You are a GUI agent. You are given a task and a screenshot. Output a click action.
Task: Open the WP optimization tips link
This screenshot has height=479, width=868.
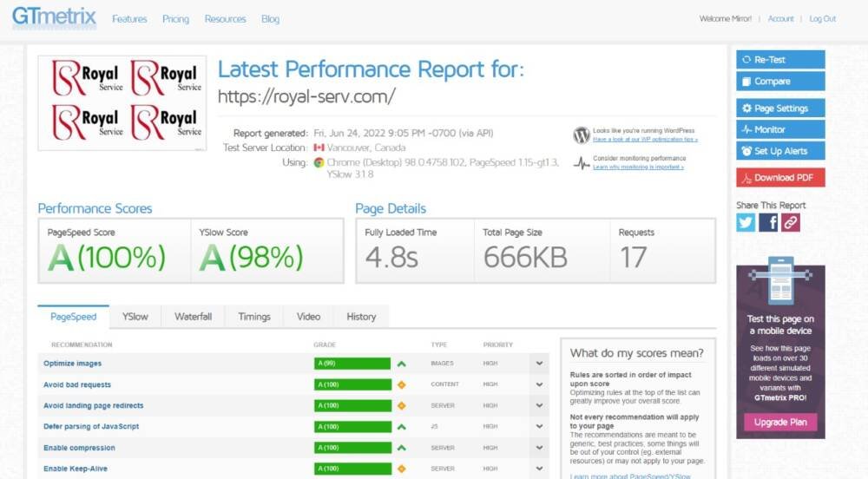pos(645,140)
